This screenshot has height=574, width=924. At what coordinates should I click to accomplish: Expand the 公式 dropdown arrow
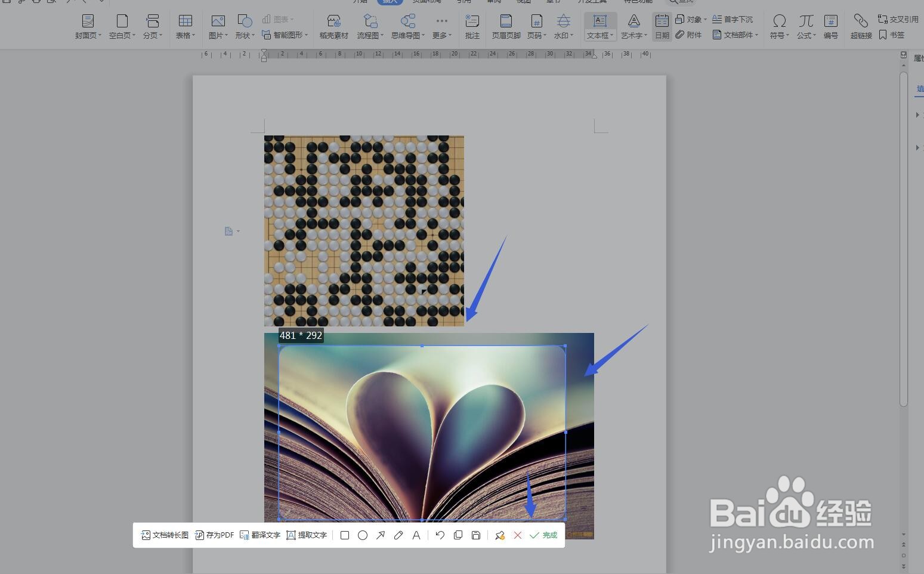815,35
